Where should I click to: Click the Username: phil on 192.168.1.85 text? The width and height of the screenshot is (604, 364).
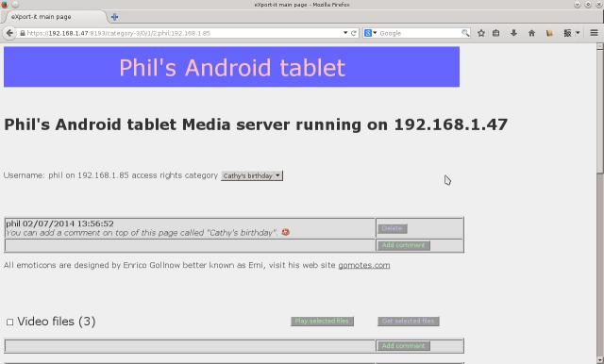[x=66, y=175]
